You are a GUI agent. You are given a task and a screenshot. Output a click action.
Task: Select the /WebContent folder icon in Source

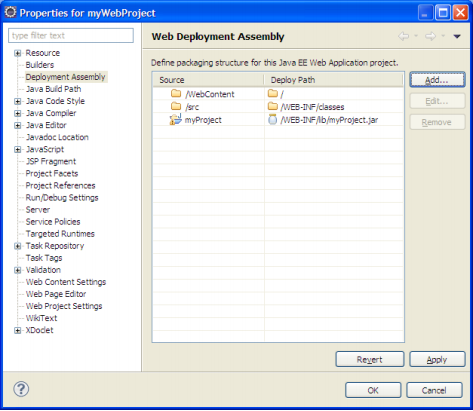pyautogui.click(x=176, y=93)
